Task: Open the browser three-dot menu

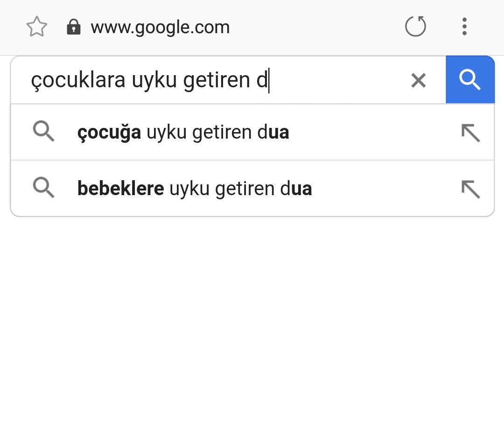Action: [464, 26]
